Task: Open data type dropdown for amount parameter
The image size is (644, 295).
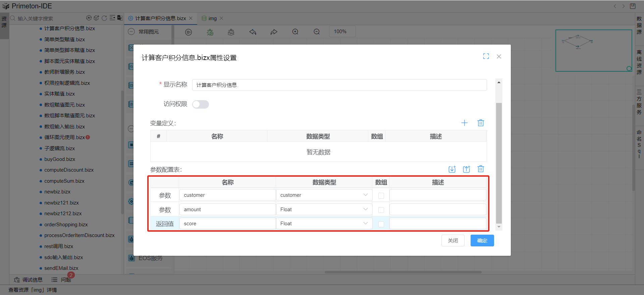Action: [324, 210]
